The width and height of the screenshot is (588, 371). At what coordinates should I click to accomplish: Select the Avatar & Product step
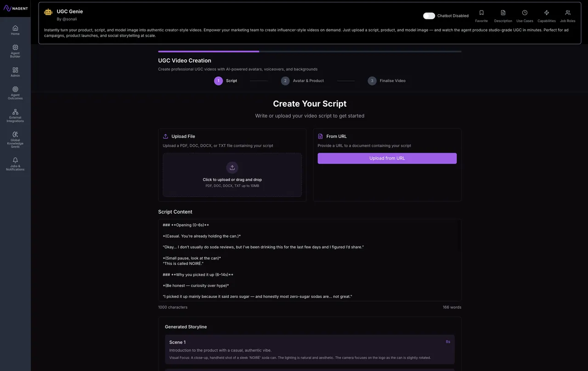click(x=302, y=81)
